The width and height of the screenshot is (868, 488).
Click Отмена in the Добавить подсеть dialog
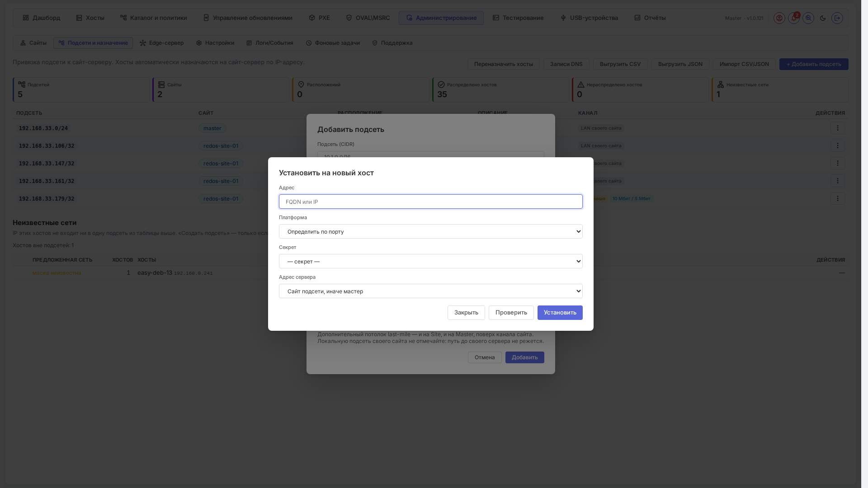click(x=485, y=357)
